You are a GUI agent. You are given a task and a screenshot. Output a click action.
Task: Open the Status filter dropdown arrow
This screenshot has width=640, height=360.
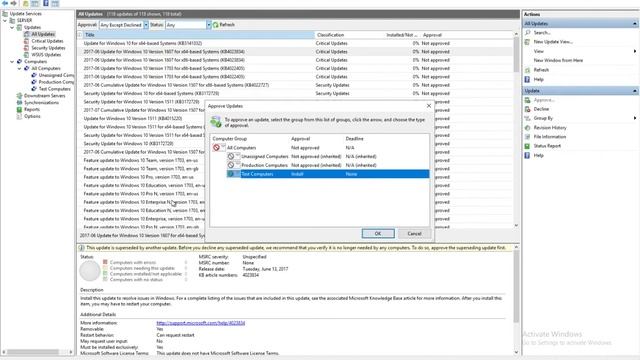tap(209, 25)
